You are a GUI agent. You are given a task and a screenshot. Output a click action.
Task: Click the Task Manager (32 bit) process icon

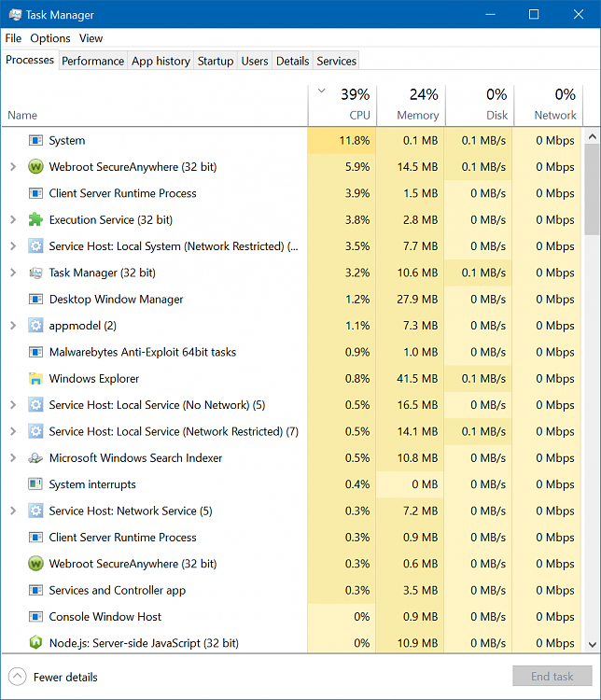(x=35, y=273)
